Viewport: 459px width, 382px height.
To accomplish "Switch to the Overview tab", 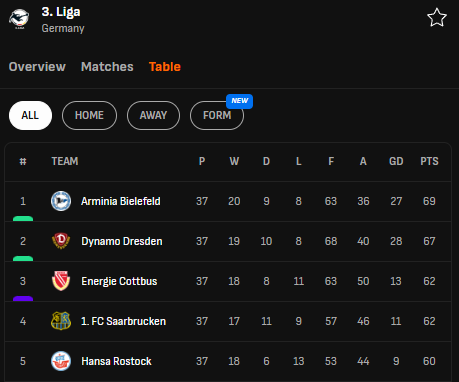I will point(37,67).
